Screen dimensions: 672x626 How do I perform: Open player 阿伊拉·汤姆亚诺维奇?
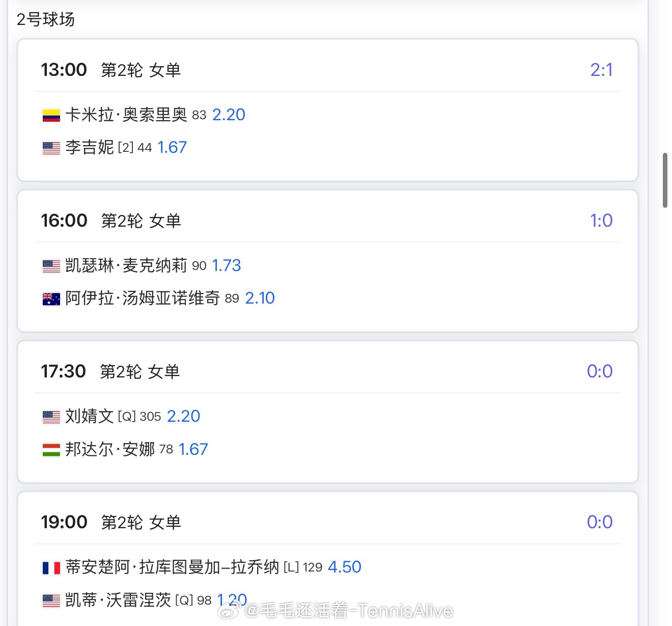[x=142, y=298]
